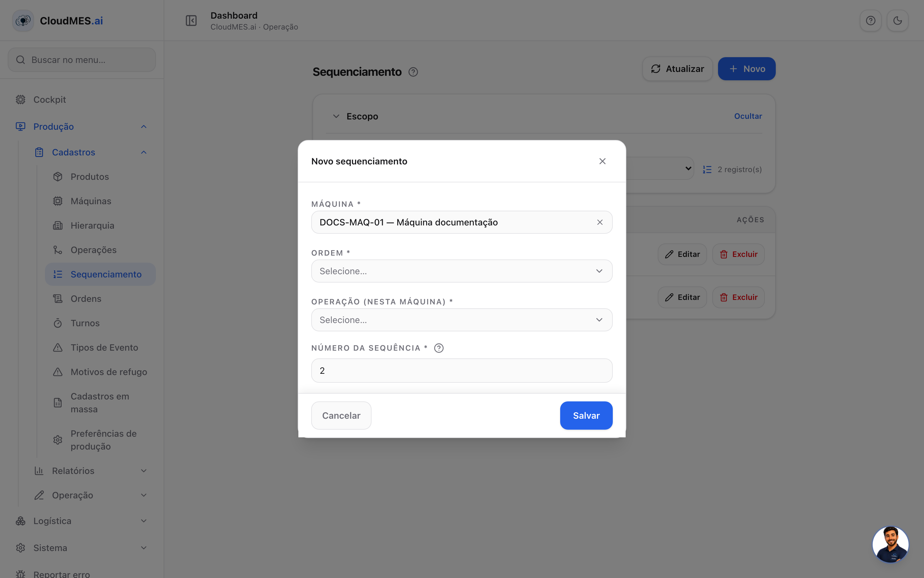924x578 pixels.
Task: Expand the Operação submenu
Action: pyautogui.click(x=91, y=495)
